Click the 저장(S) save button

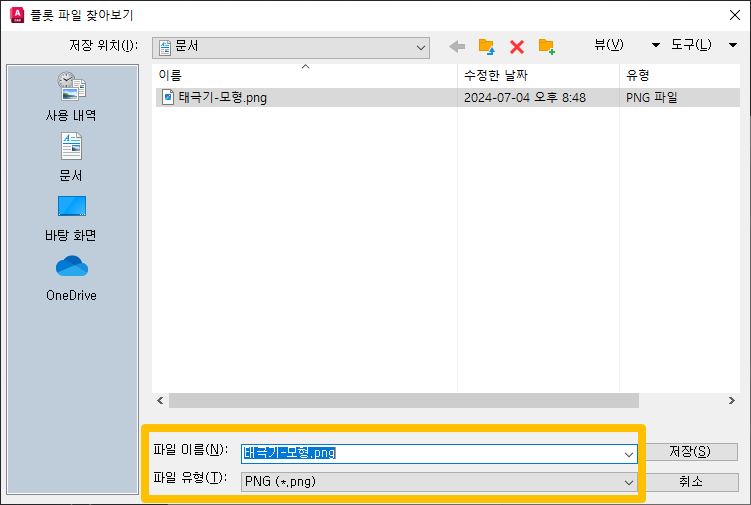pos(690,451)
